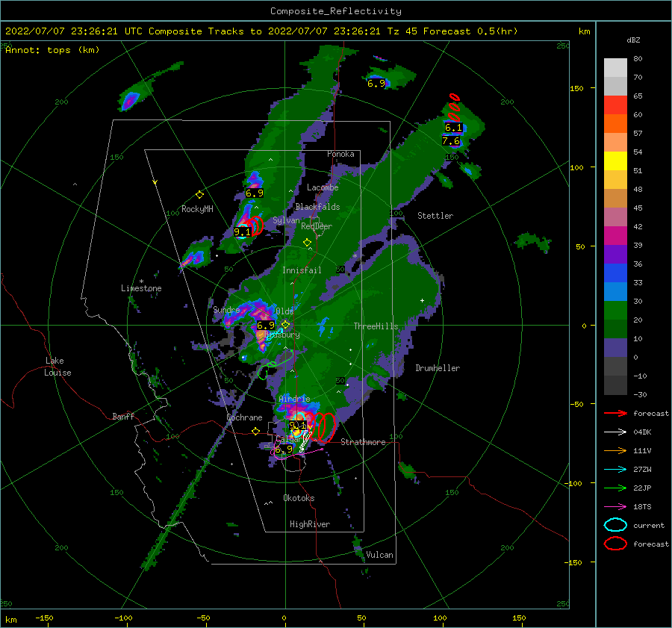Select the red 65 dBZ color swatch

click(x=615, y=105)
